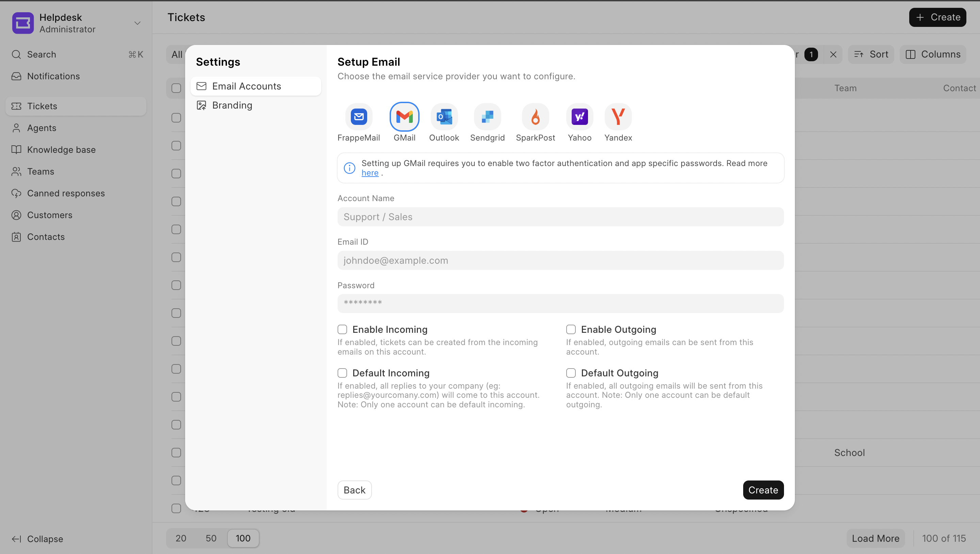Screen dimensions: 980x554
Task: Check the Default Outgoing checkbox
Action: pos(571,373)
